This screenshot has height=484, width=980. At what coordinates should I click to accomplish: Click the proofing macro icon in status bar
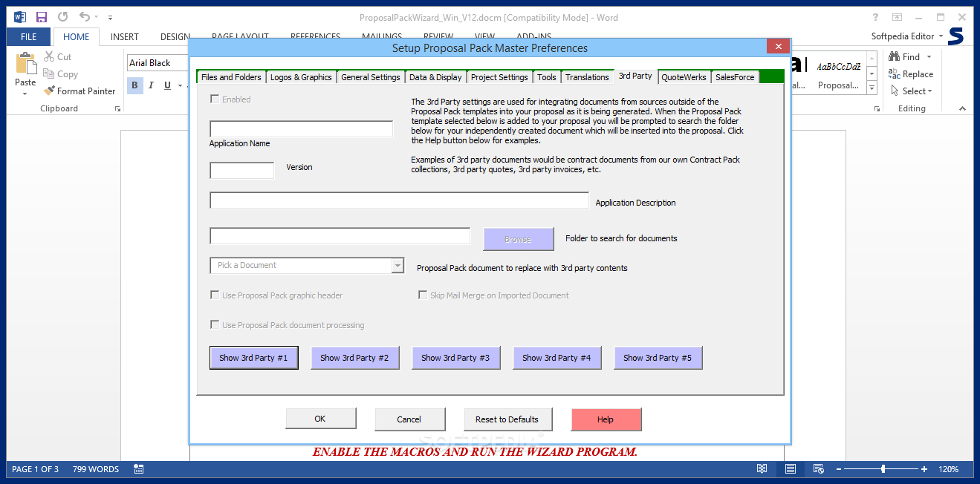click(139, 469)
